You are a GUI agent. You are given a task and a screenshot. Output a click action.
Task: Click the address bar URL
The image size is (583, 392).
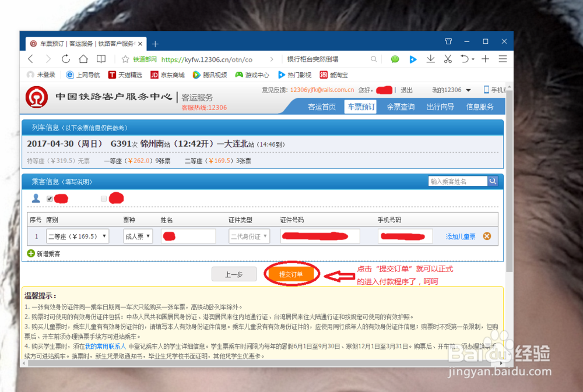207,59
